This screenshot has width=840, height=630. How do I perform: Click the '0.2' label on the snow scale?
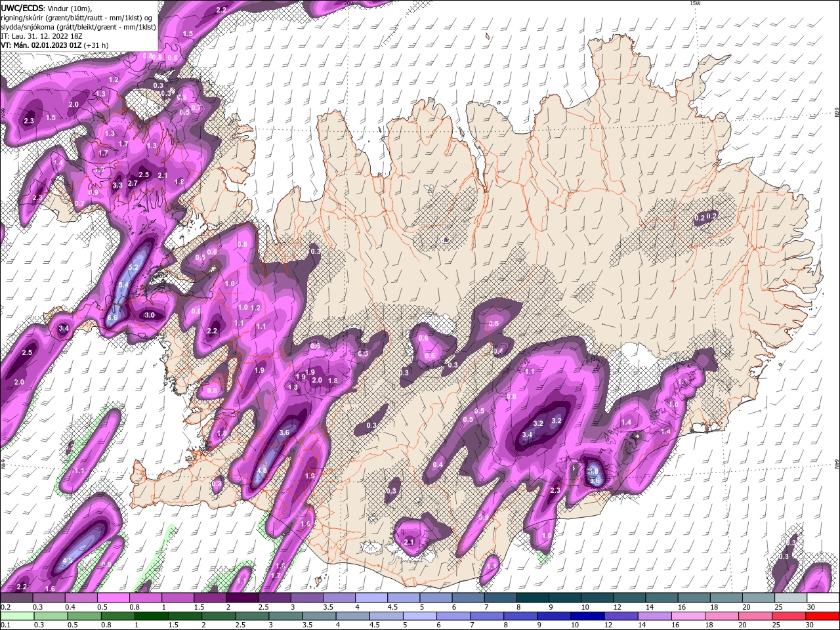tap(6, 607)
